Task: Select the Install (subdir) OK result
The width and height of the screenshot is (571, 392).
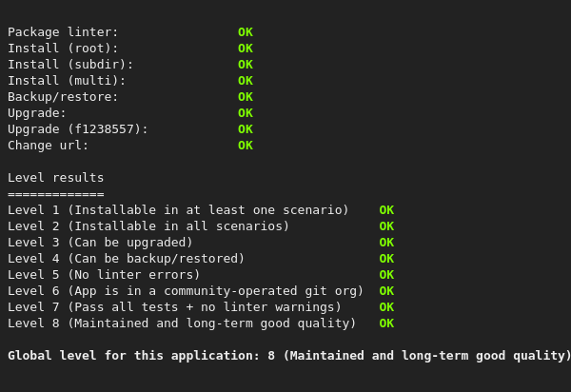Action: point(246,65)
